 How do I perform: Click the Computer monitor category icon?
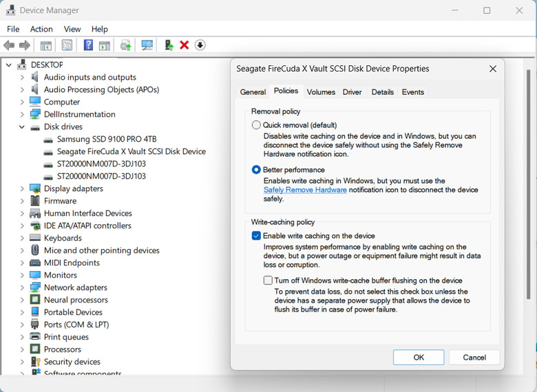pos(35,102)
